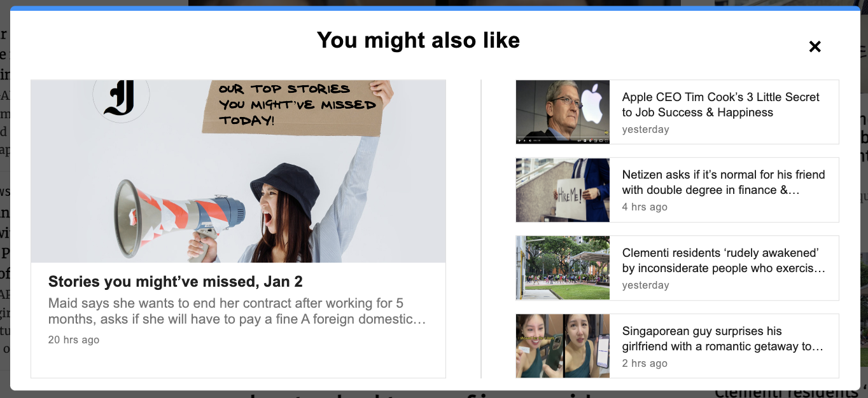Close the 'You might also like' popup
868x398 pixels.
click(815, 46)
